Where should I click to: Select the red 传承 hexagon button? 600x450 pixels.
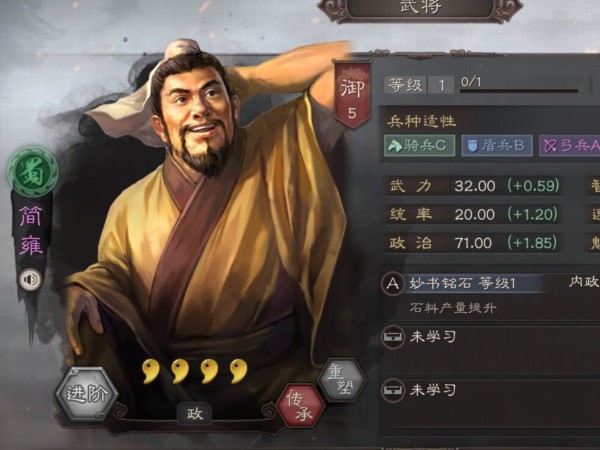coord(301,406)
